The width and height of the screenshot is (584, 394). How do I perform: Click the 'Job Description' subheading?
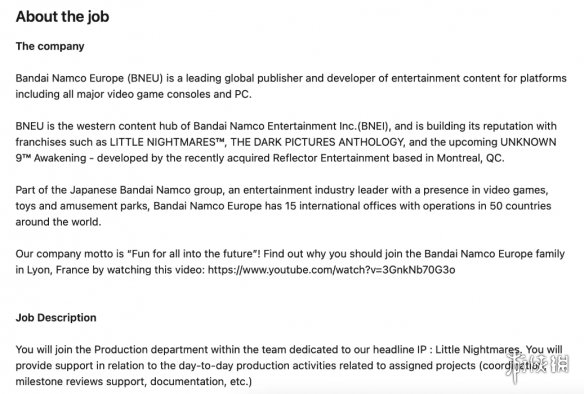(x=56, y=318)
